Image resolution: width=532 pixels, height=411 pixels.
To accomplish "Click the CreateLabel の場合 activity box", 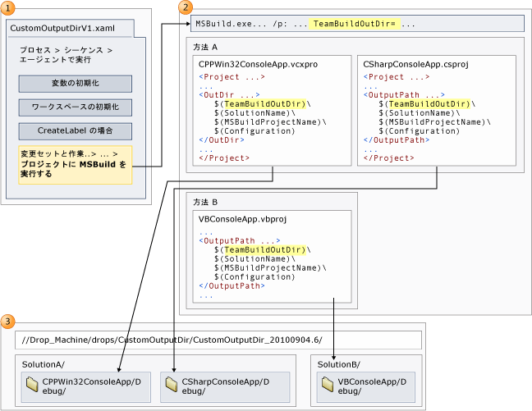I will (x=76, y=131).
